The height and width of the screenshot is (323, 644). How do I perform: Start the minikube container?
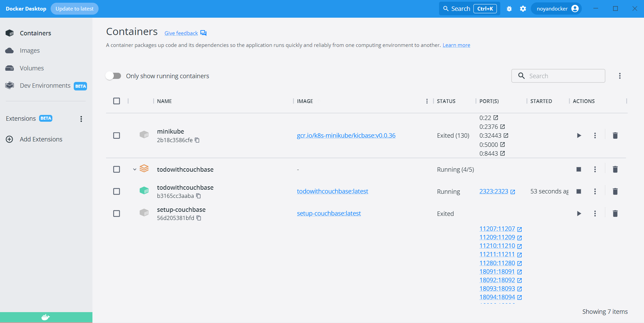point(579,136)
